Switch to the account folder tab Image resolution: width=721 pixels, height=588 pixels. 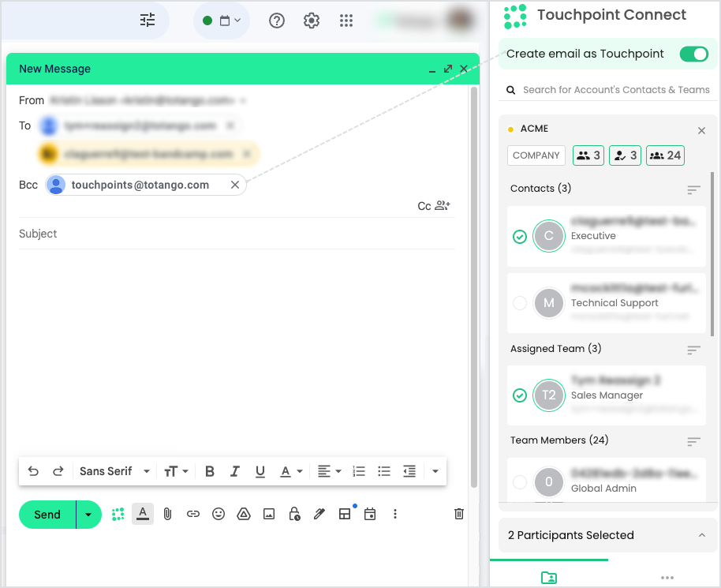[x=549, y=578]
